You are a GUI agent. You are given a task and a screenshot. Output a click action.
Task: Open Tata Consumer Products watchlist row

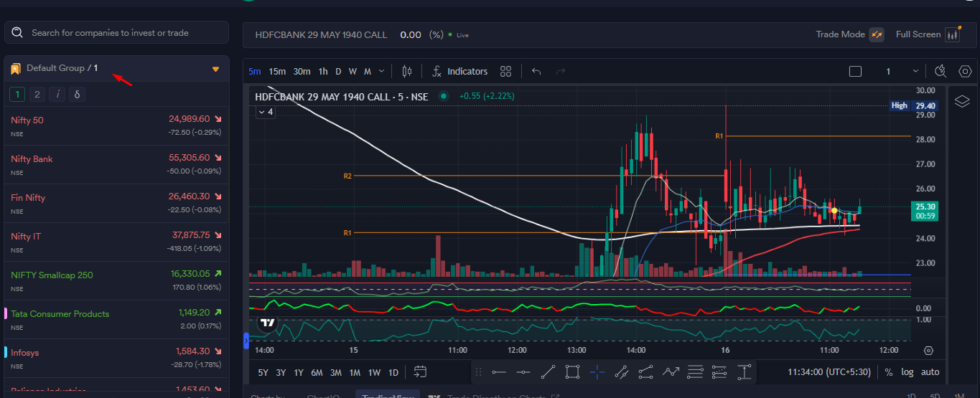116,320
